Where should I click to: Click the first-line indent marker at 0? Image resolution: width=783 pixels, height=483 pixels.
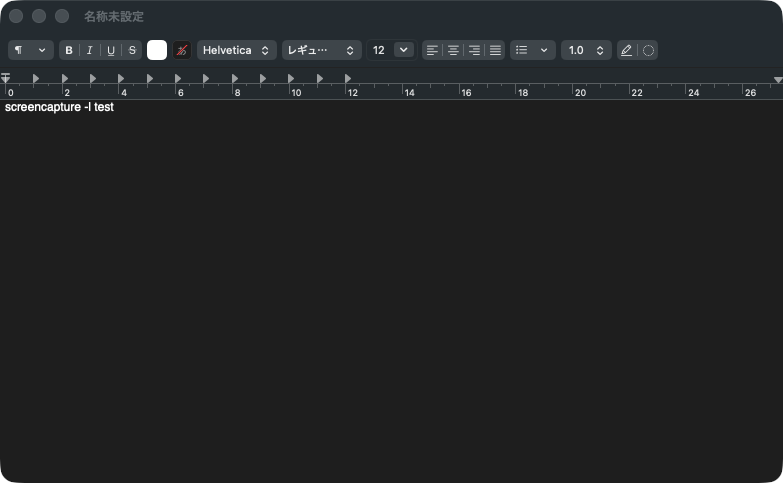5,74
